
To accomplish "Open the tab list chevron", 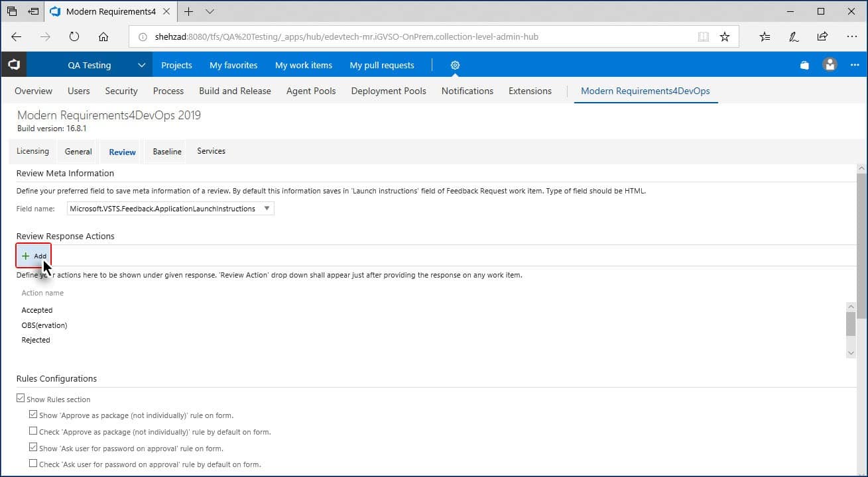I will pyautogui.click(x=210, y=11).
